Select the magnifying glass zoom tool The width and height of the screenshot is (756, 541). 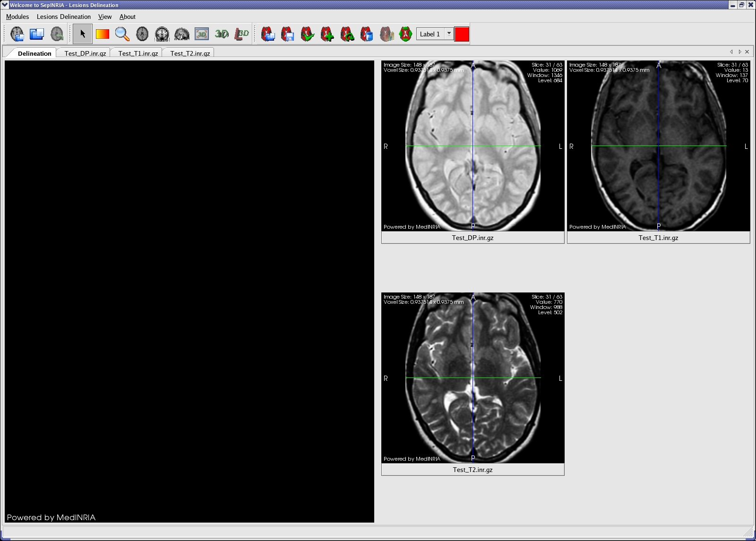(x=122, y=34)
